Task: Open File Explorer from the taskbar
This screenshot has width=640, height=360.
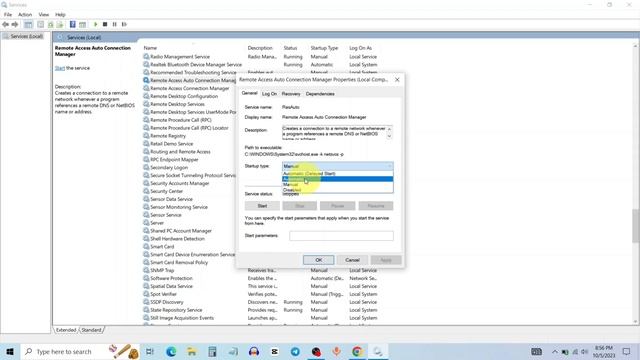Action: [191, 351]
